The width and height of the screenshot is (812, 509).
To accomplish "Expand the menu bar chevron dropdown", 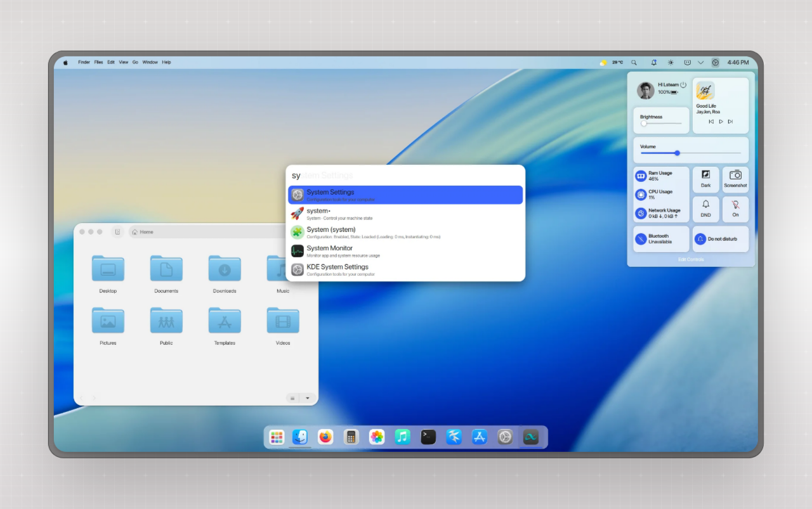I will (700, 62).
